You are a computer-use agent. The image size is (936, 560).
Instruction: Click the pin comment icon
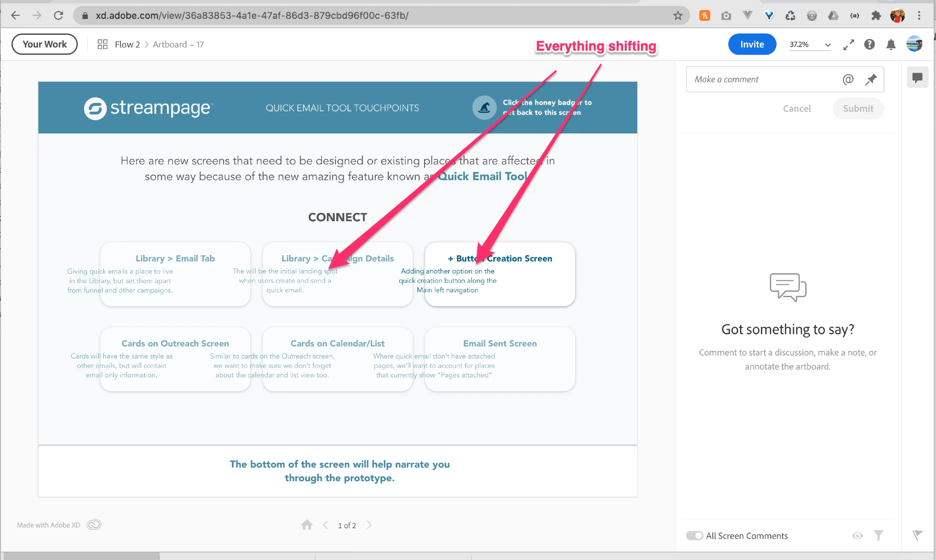(871, 80)
